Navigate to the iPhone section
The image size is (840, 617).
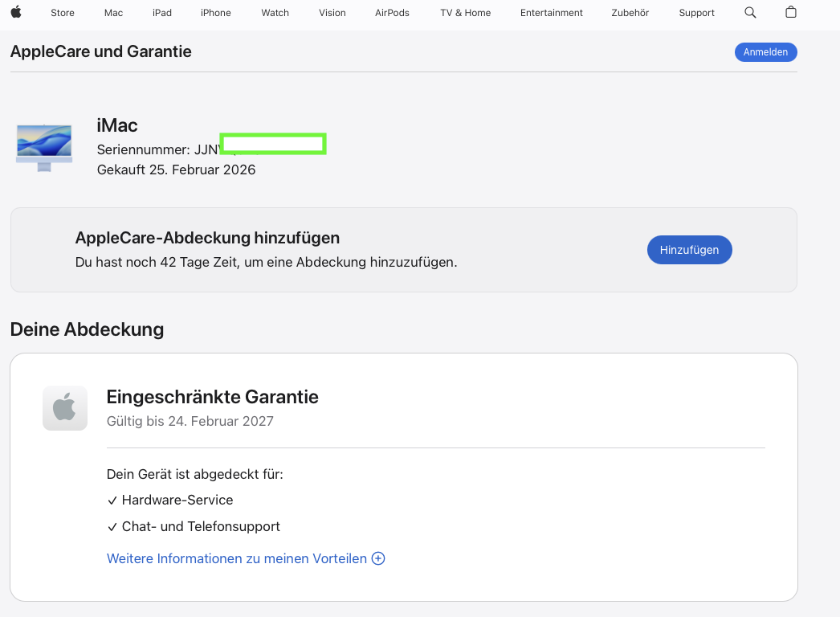[215, 13]
